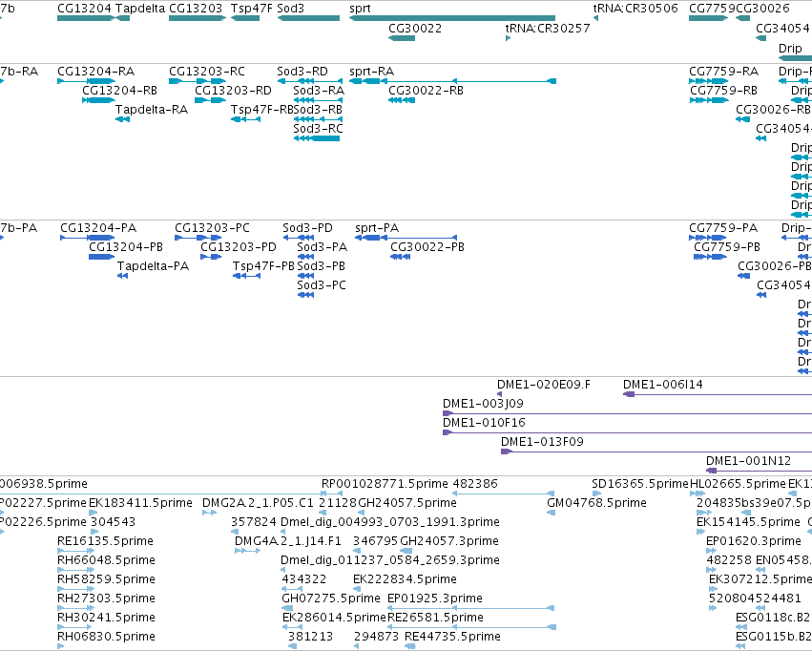The height and width of the screenshot is (651, 812).
Task: Select the DME1-020E09.F clone label
Action: tap(544, 385)
